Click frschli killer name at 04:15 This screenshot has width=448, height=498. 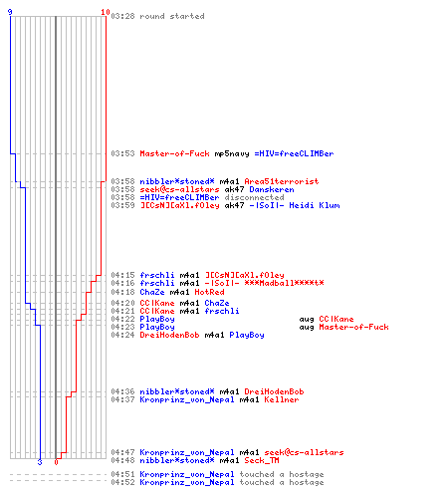pyautogui.click(x=157, y=275)
